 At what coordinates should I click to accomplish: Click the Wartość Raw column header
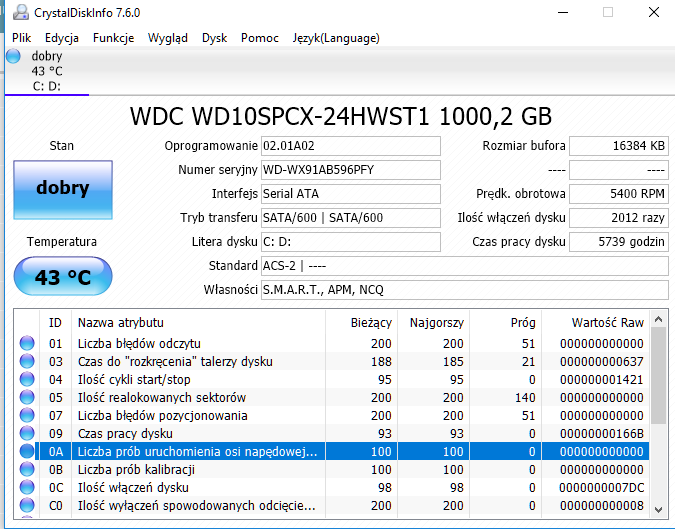pyautogui.click(x=596, y=322)
